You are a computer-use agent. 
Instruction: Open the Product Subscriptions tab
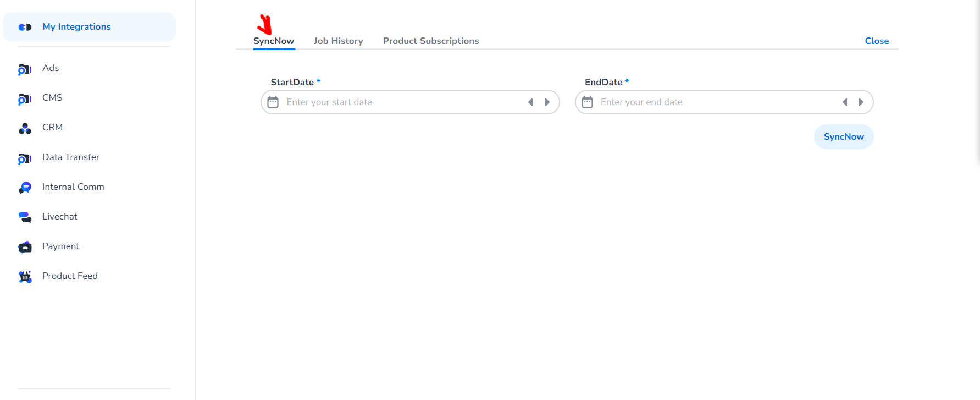pyautogui.click(x=431, y=41)
